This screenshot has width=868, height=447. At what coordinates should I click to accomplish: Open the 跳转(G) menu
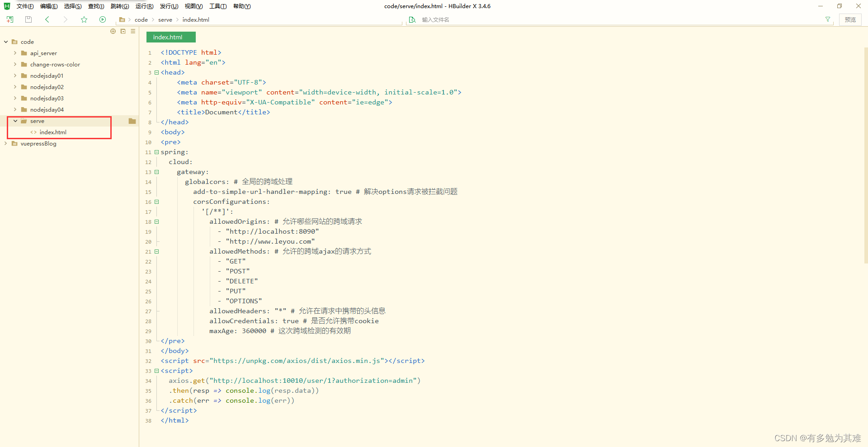pos(120,6)
